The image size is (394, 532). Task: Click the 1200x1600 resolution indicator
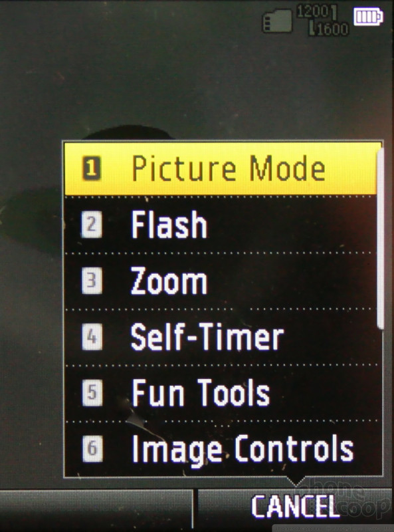coord(322,21)
